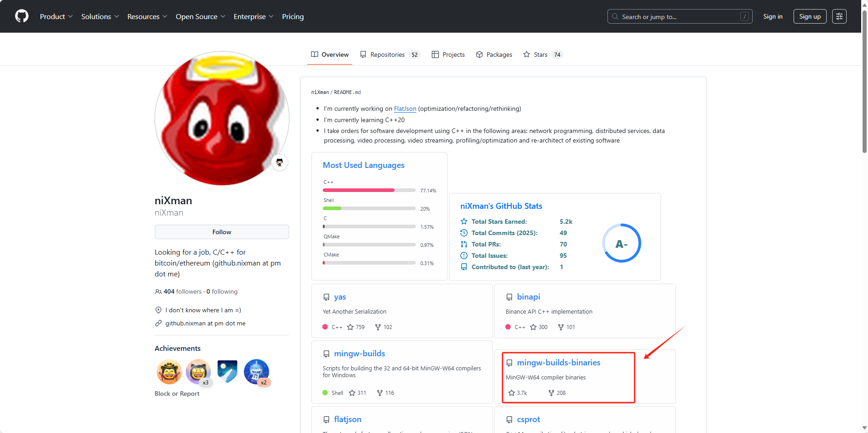The width and height of the screenshot is (868, 433).
Task: Click the Pull Shark x2 badge
Action: click(x=256, y=372)
